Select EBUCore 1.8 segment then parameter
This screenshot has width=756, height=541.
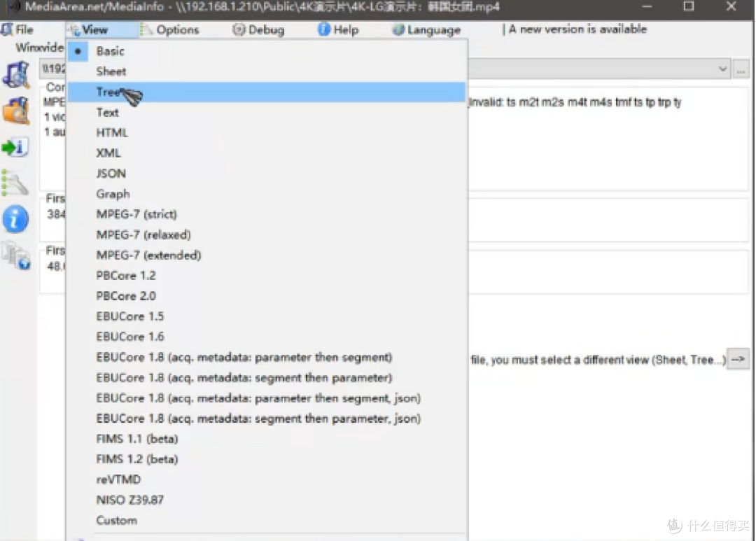tap(266, 377)
